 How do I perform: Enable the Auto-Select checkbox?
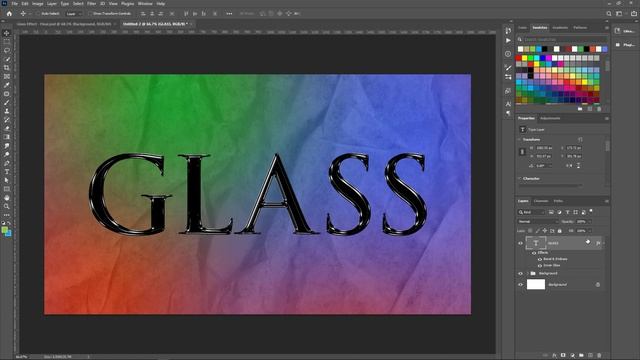click(38, 13)
